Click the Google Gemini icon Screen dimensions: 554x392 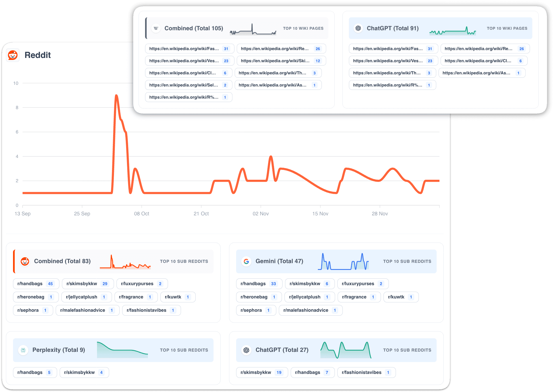246,261
